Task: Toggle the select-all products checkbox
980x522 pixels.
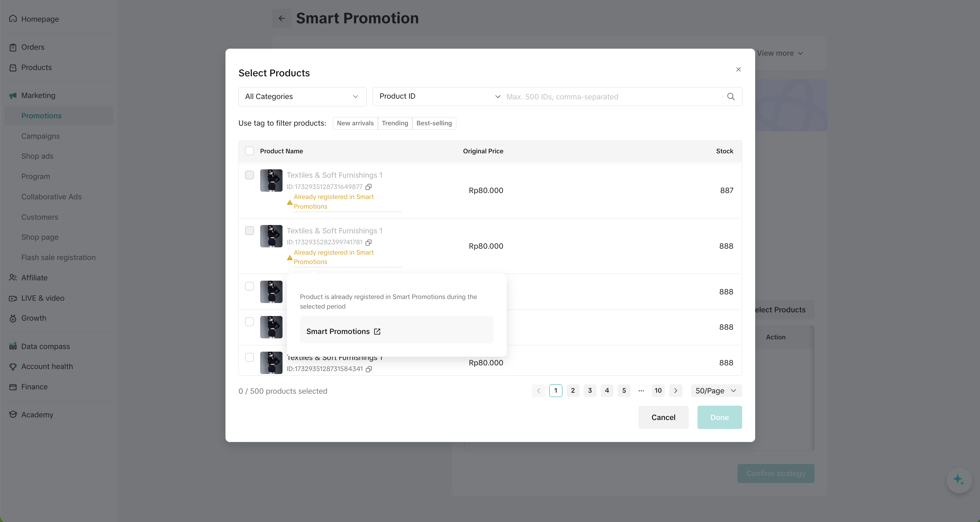Action: [x=249, y=151]
